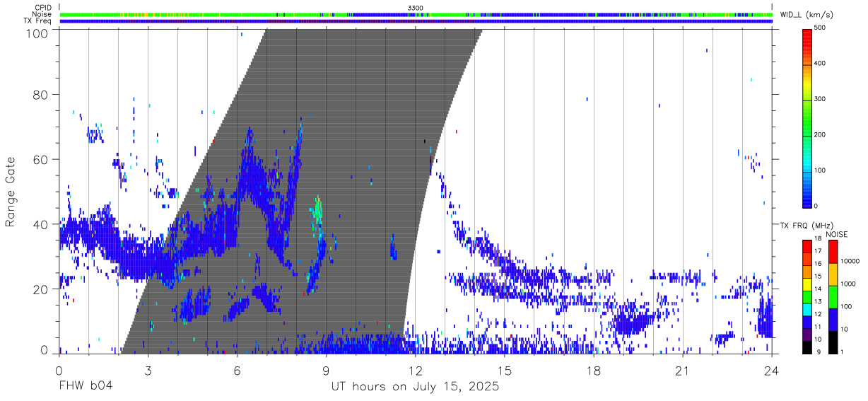Click the UT hour 18 tick label
This screenshot has width=868, height=401.
point(594,371)
